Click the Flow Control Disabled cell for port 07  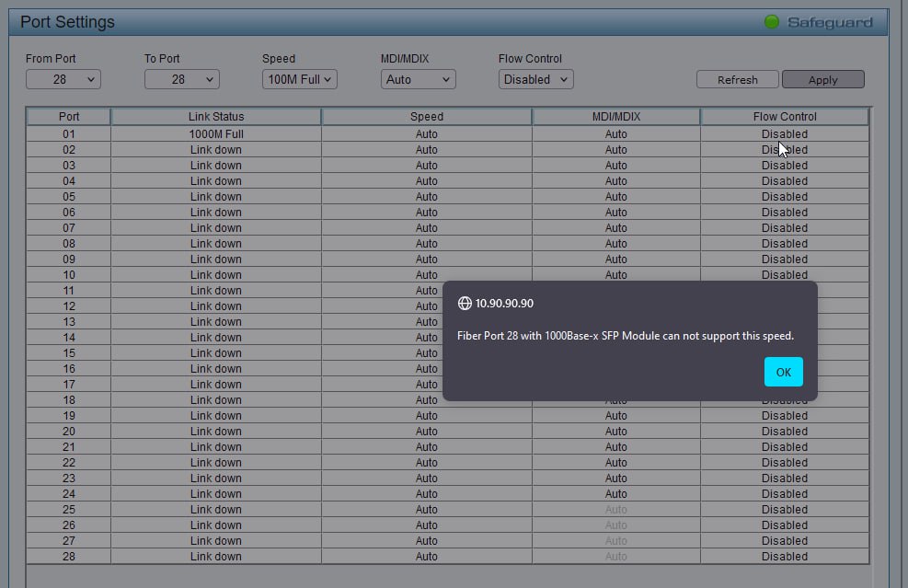[785, 227]
